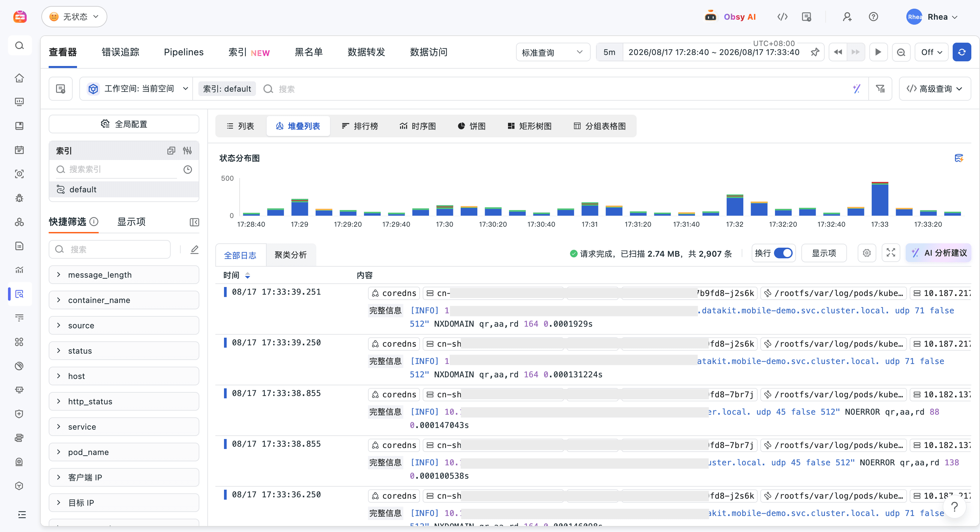Click the chart export icon above histogram

click(959, 158)
